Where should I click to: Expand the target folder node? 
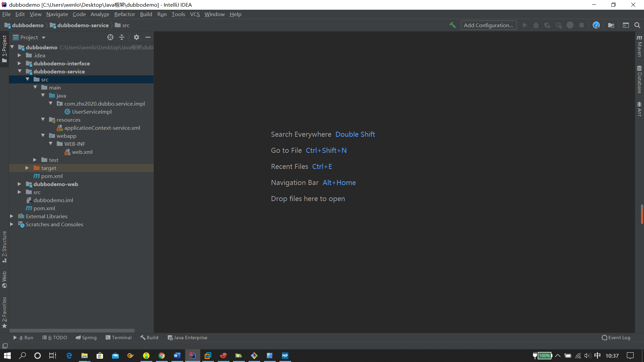[x=27, y=168]
